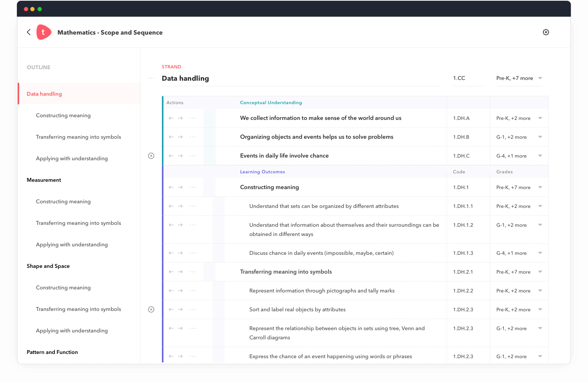Image resolution: width=588 pixels, height=382 pixels.
Task: Select Shape and Space in the outline
Action: click(48, 266)
